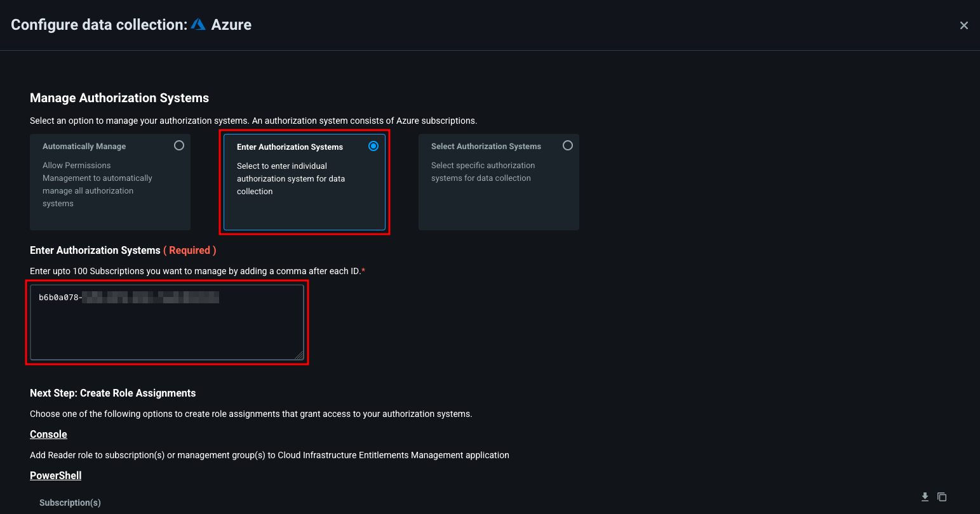Click the download icon near Subscription(s)

click(925, 497)
